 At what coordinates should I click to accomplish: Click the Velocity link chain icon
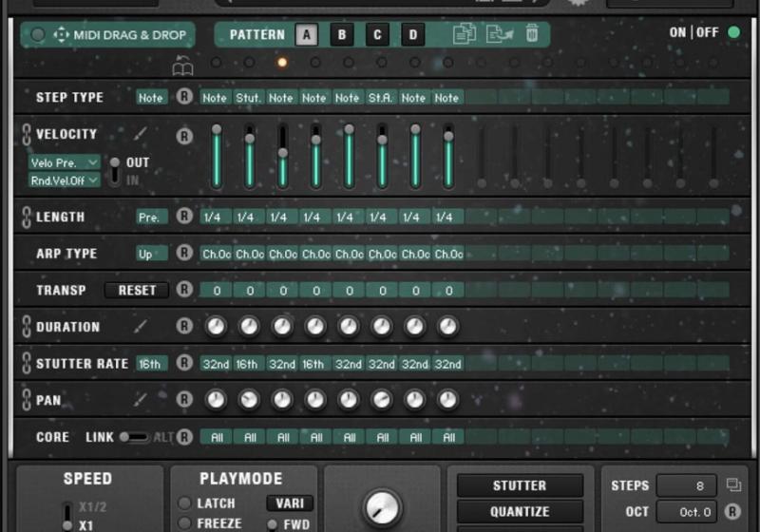click(x=27, y=134)
